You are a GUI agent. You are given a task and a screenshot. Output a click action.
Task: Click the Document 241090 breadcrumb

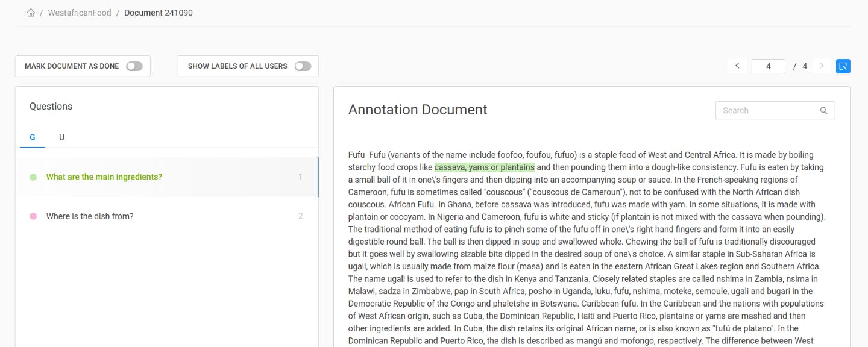[x=159, y=13]
